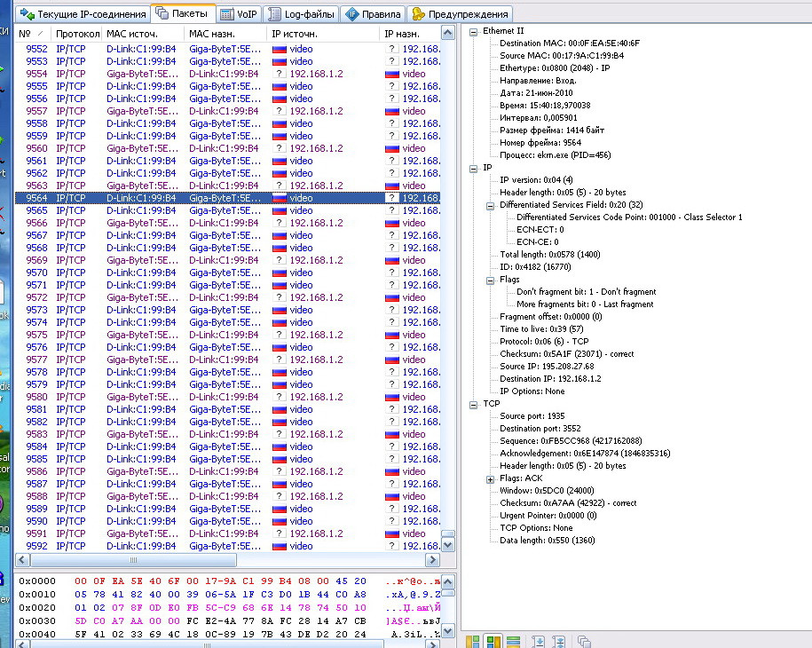Select the Destination MAC: 00:0F:EA:5E:40:6F line
Image resolution: width=812 pixels, height=648 pixels.
coord(570,43)
